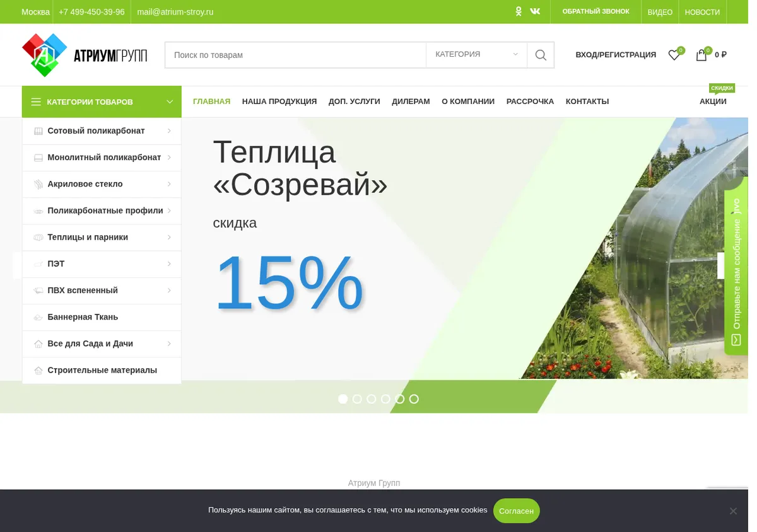Open the shopping cart bag icon
Screen dimensions: 757x532
pos(701,55)
